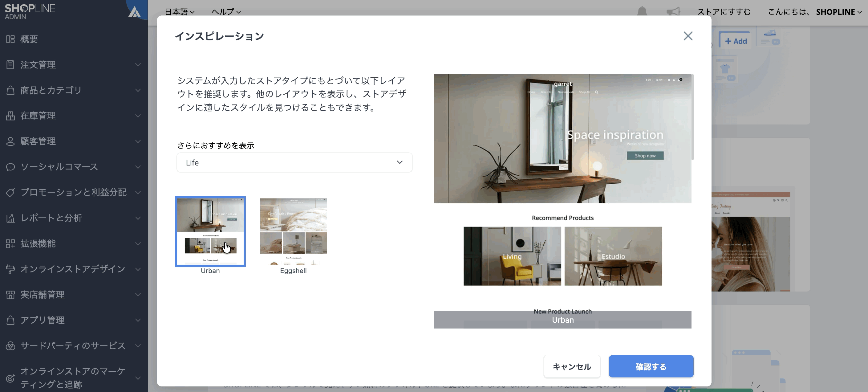Viewport: 868px width, 392px height.
Task: Expand the レポートと分析 chevron
Action: tap(138, 218)
